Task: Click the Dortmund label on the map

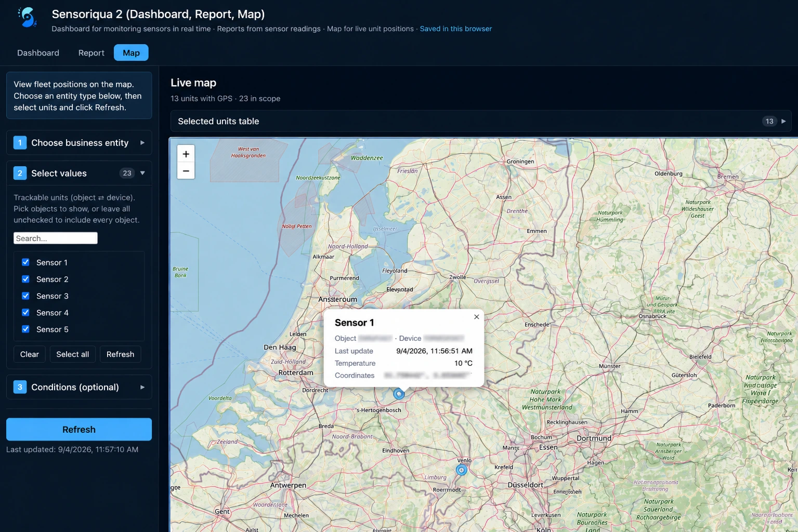Action: (x=594, y=438)
